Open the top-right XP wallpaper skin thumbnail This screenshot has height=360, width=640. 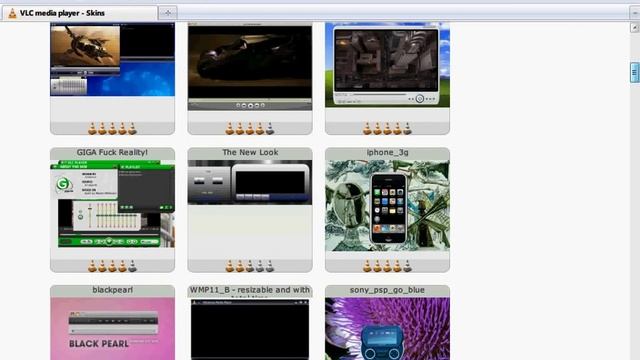click(x=387, y=65)
